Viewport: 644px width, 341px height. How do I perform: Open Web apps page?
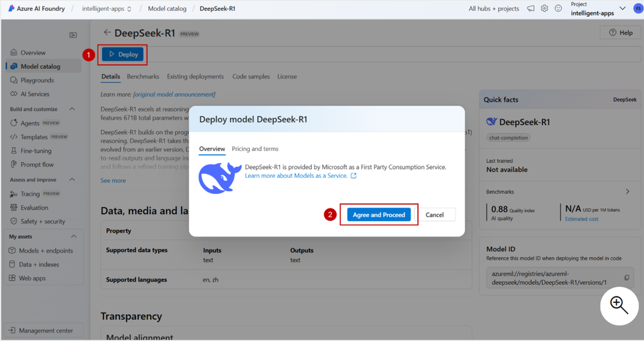[32, 278]
